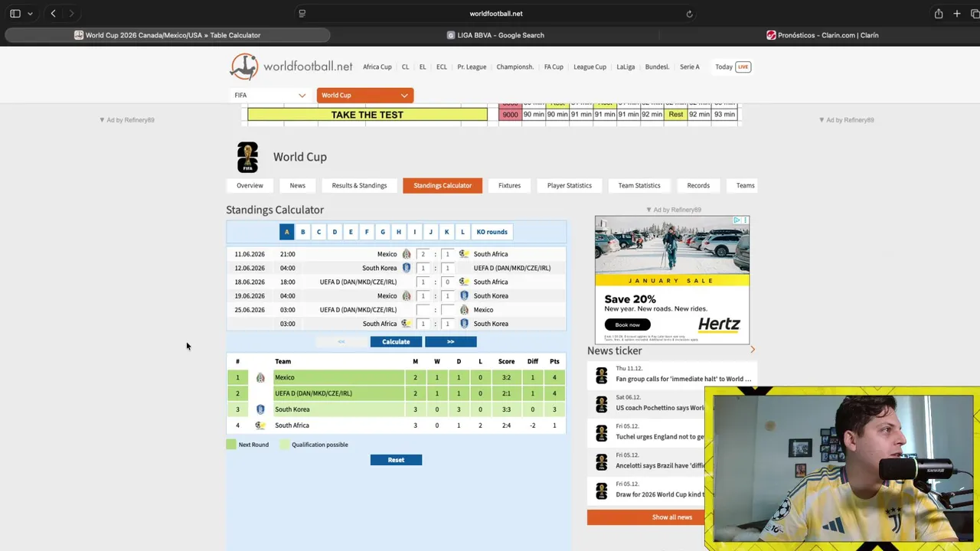This screenshot has width=980, height=551.
Task: Open the World Cup competition dropdown
Action: tap(365, 95)
